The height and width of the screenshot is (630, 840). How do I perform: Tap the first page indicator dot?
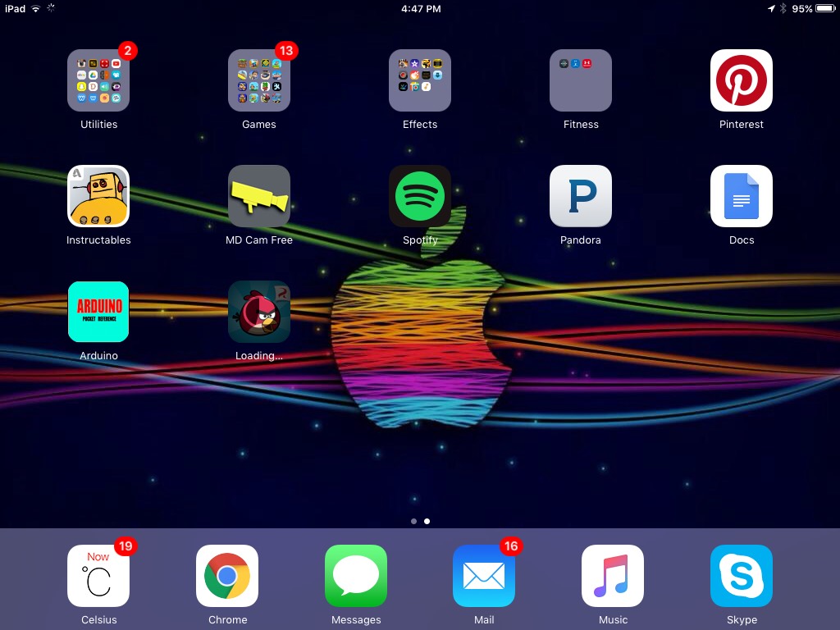coord(413,521)
